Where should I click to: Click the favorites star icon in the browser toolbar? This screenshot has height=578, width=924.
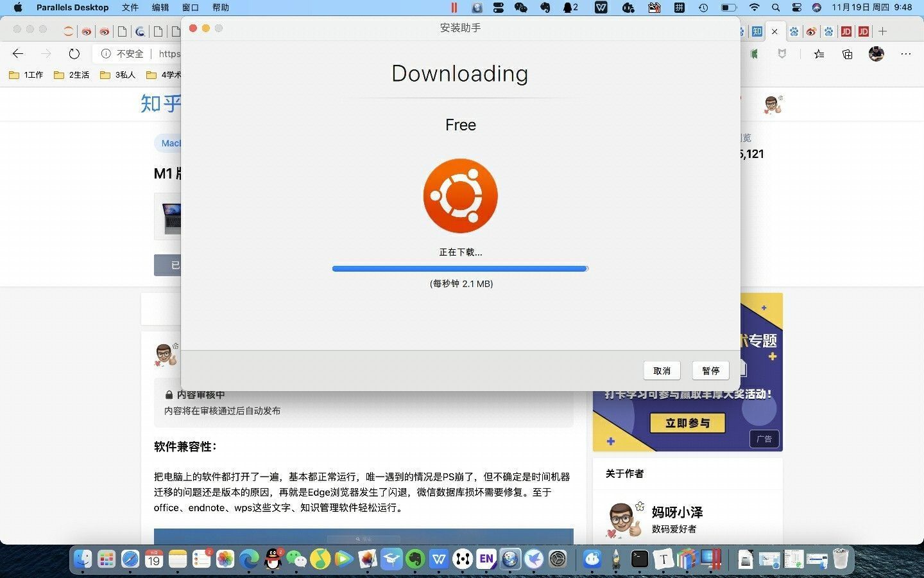click(819, 54)
